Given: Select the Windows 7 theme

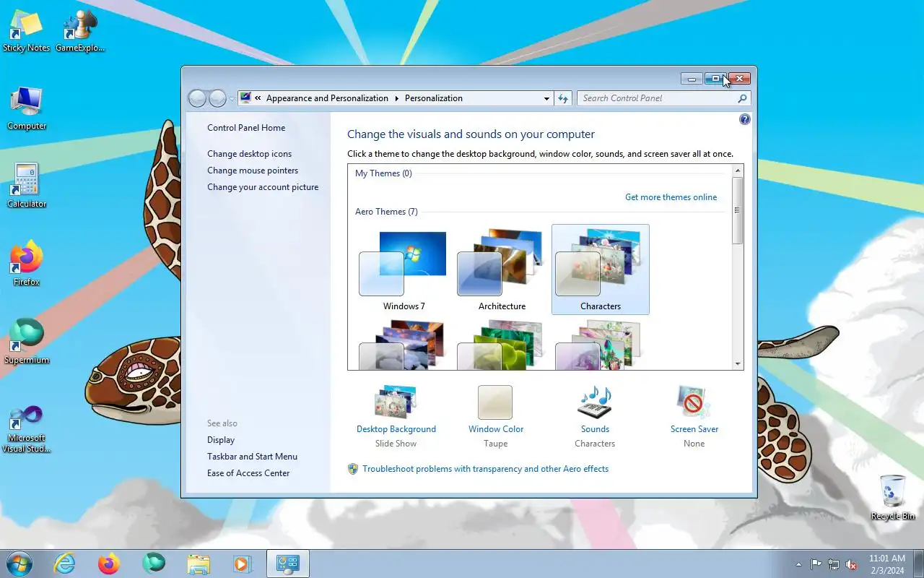Looking at the screenshot, I should (x=404, y=269).
